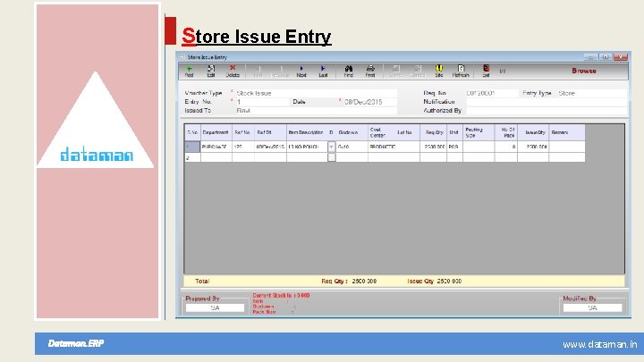644x362 pixels.
Task: Click the Godown cell in row 1
Action: [x=352, y=147]
